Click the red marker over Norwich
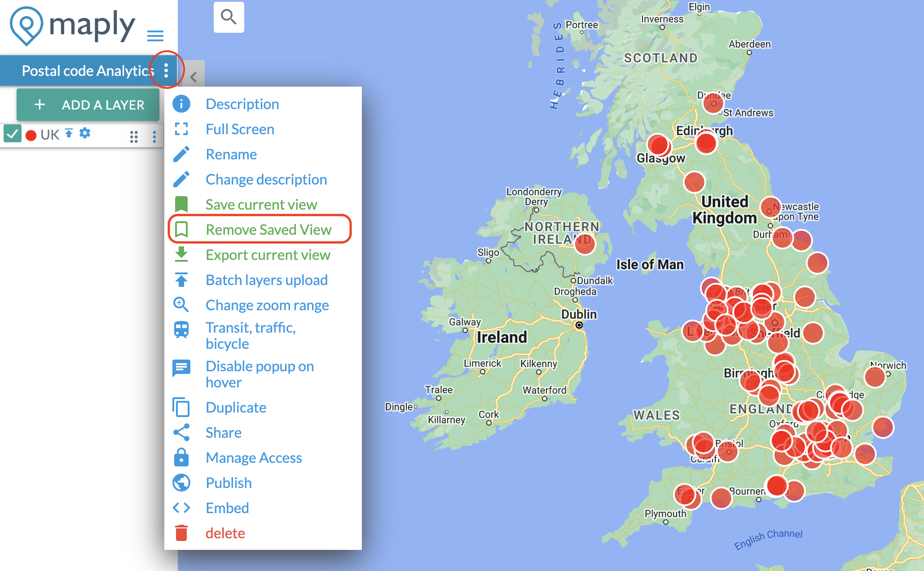Screen dimensions: 924x571 tap(874, 377)
